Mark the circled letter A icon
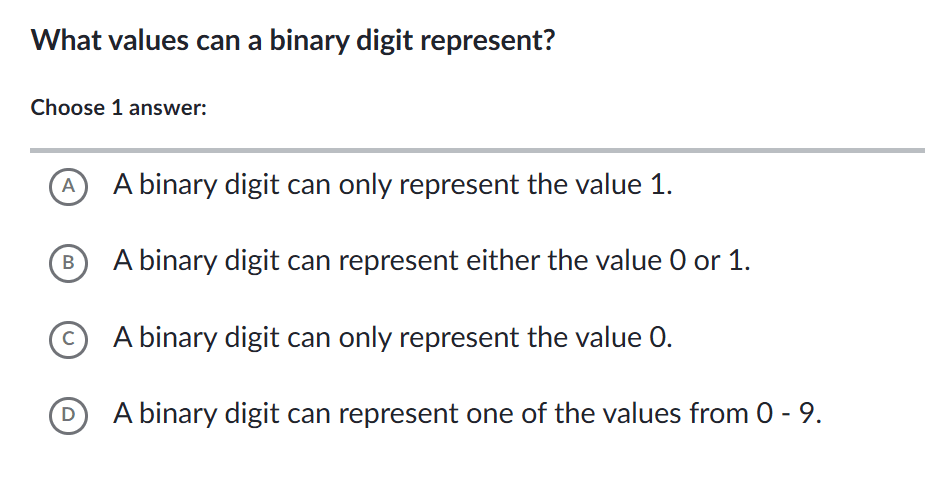Screen dimensions: 925x495 [x=68, y=185]
